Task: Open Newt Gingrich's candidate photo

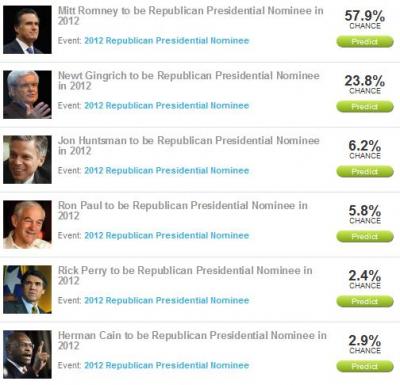Action: pyautogui.click(x=27, y=95)
